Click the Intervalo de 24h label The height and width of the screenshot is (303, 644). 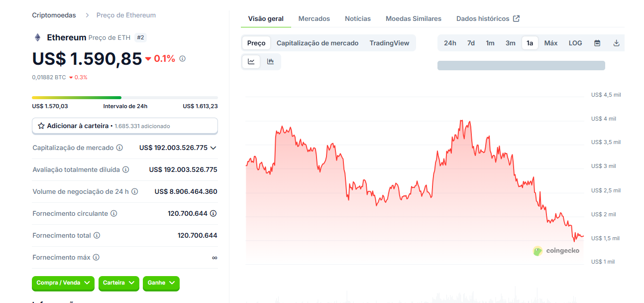click(x=125, y=107)
